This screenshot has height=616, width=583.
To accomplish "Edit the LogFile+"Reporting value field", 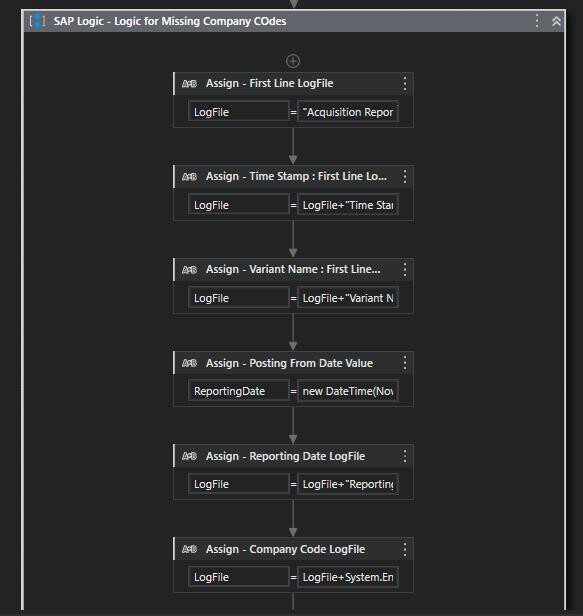I will pyautogui.click(x=348, y=484).
